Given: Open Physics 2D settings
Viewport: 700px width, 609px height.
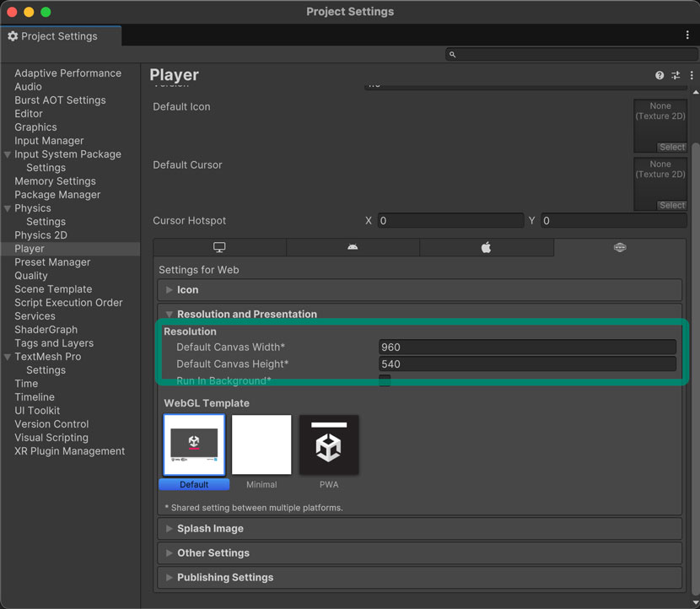Looking at the screenshot, I should pos(41,235).
